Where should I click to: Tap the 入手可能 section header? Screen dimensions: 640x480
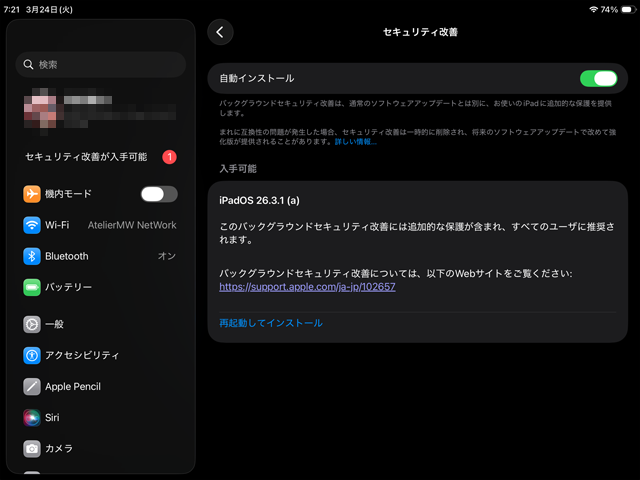tap(238, 169)
